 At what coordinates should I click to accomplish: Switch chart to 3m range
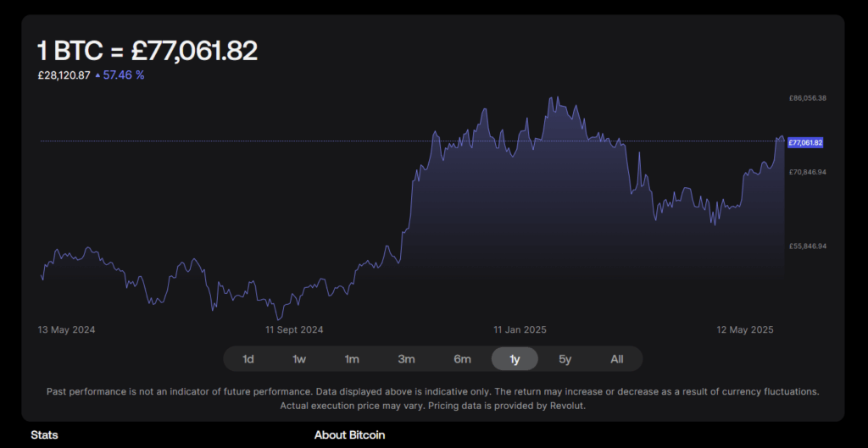pyautogui.click(x=406, y=359)
